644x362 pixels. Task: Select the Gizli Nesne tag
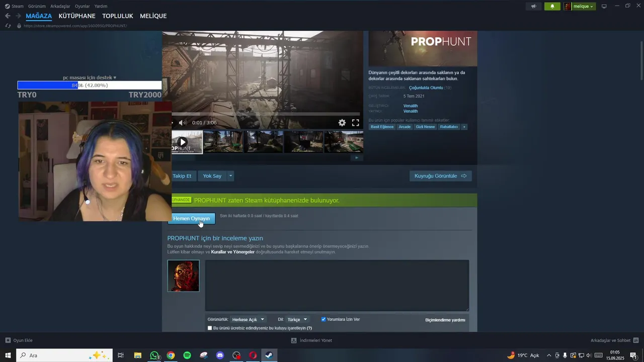tap(425, 127)
